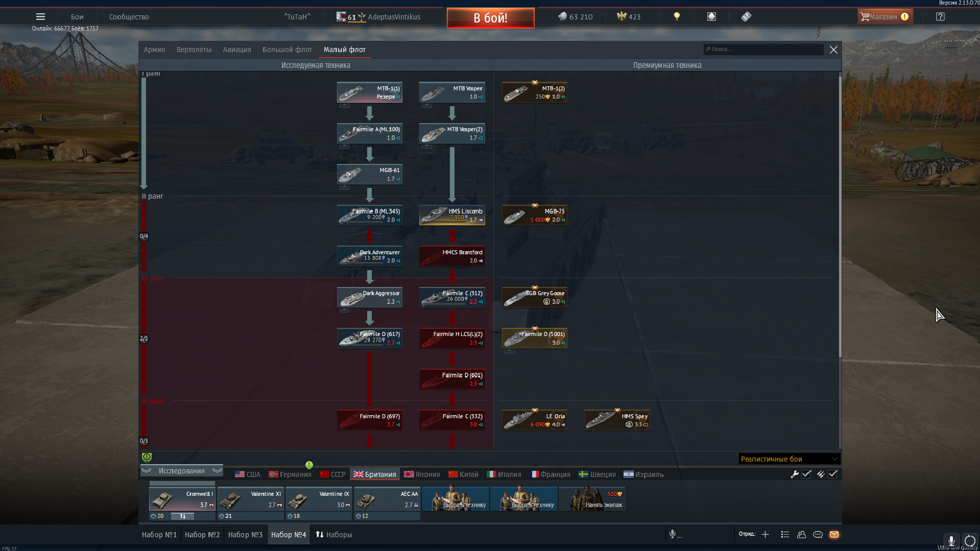
Task: Select premium SGB Grey Goose card
Action: 534,297
